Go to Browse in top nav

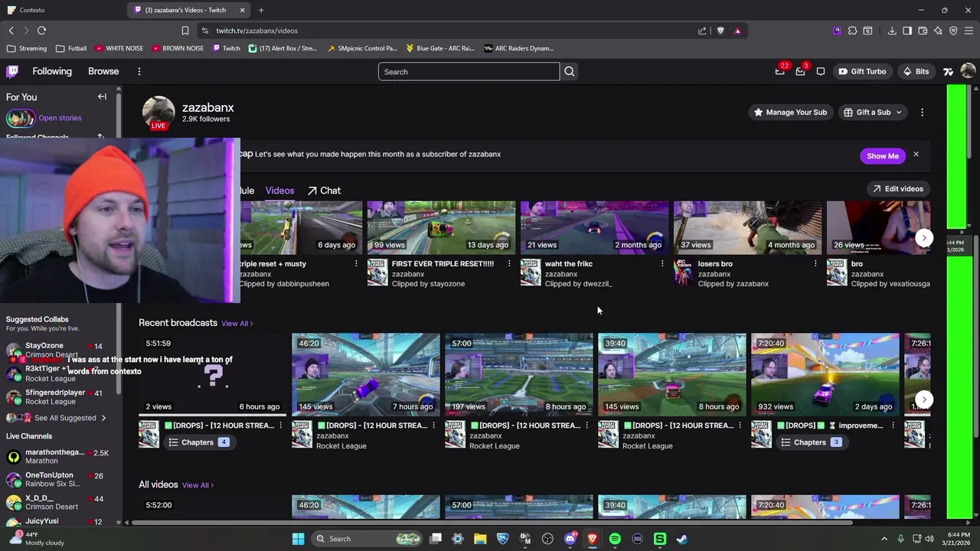(x=103, y=71)
